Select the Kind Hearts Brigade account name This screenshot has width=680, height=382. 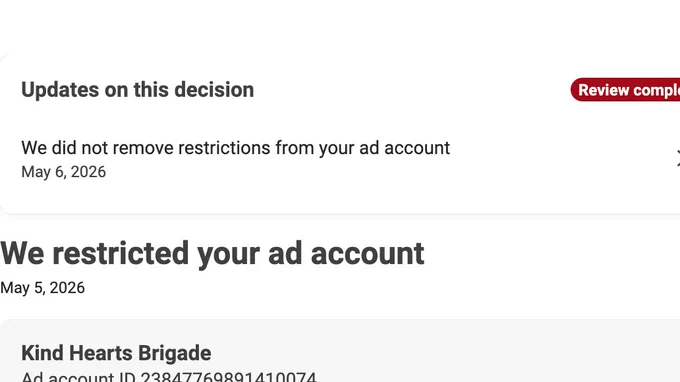(116, 353)
